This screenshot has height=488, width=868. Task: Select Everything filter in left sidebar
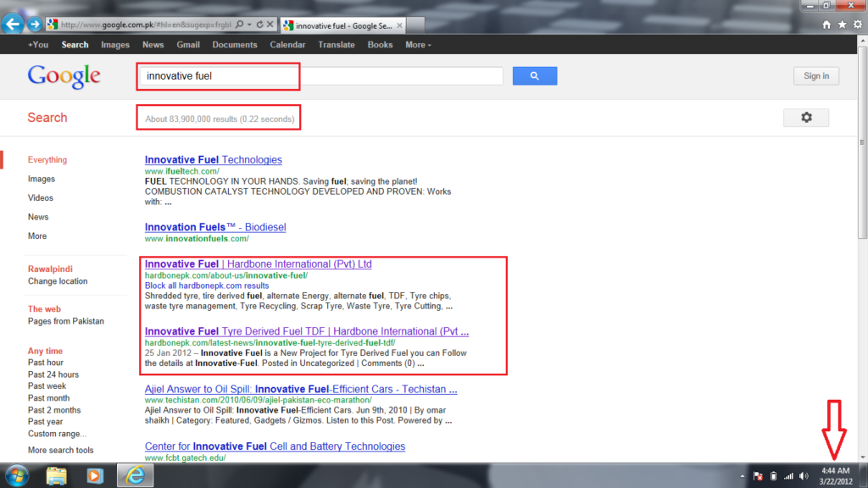47,160
